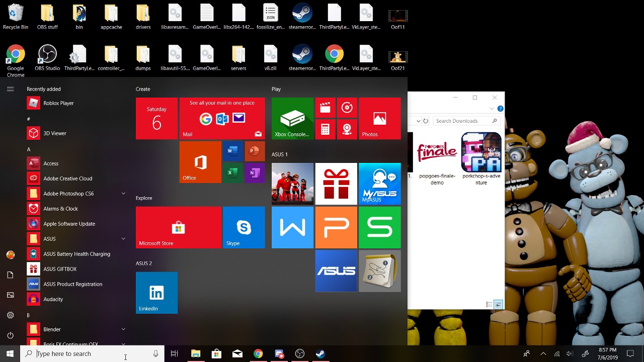Open the Skype tile
The height and width of the screenshot is (362, 644).
pyautogui.click(x=244, y=227)
